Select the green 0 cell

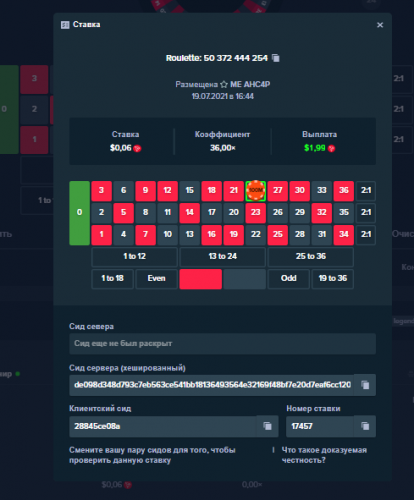(79, 213)
